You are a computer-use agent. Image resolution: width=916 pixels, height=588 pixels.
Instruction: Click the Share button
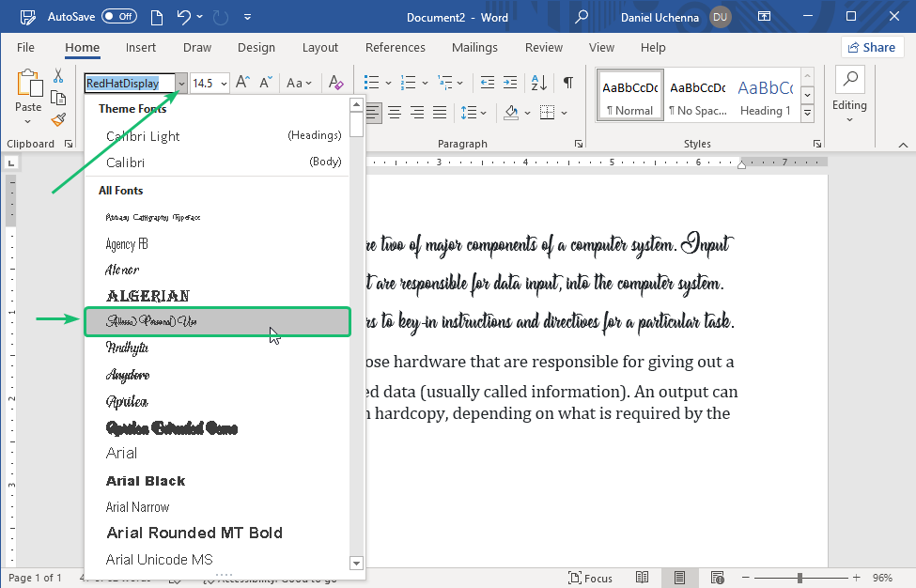(872, 47)
